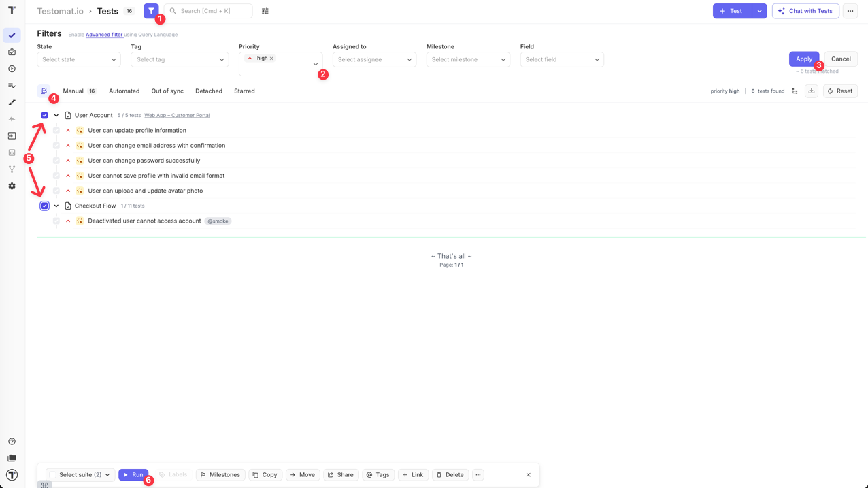Toggle checkbox for 'User can update profile information'
Image resolution: width=868 pixels, height=488 pixels.
(56, 131)
